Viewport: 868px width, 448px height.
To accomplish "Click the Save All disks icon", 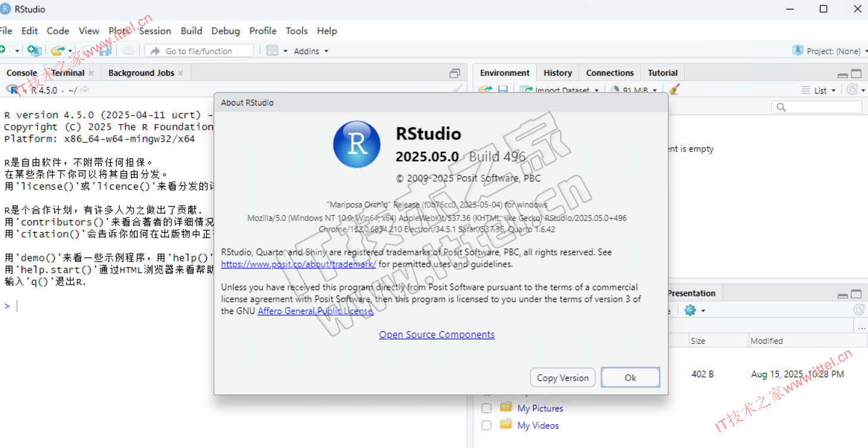I will 105,51.
